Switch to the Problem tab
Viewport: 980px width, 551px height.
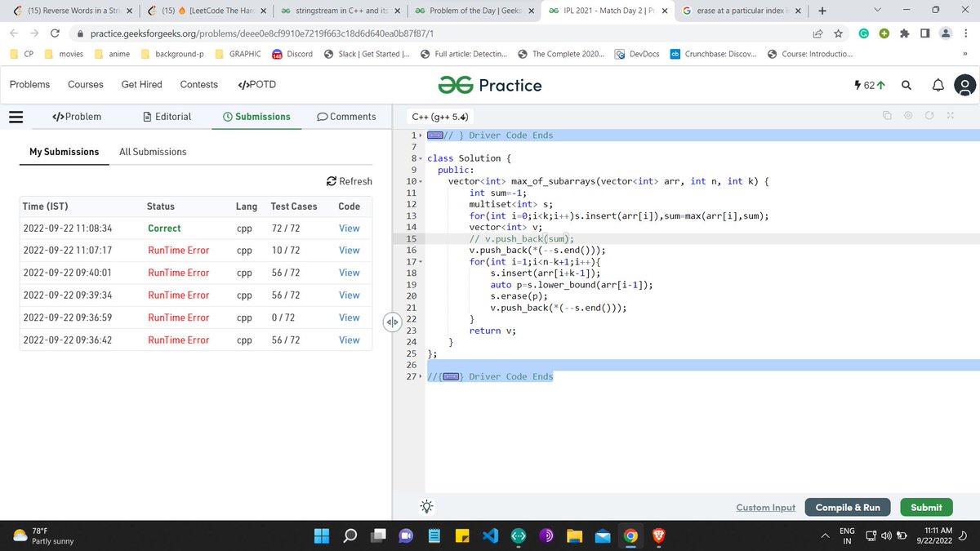point(76,117)
